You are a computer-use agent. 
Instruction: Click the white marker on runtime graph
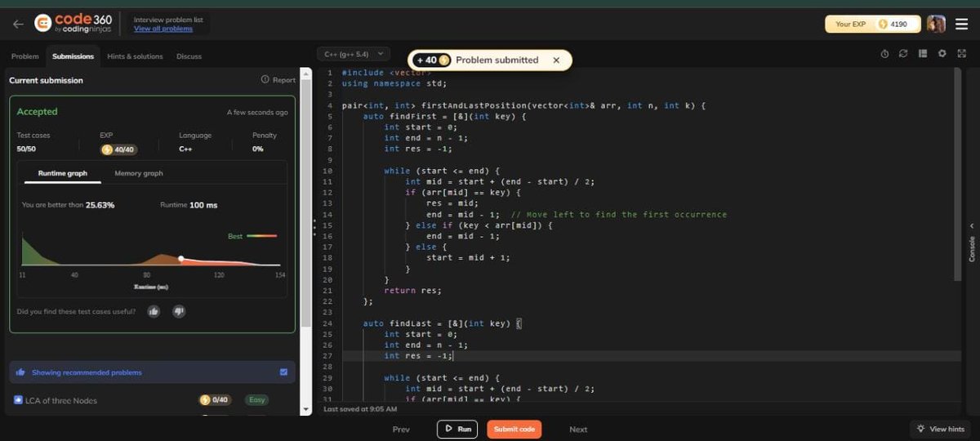(181, 258)
